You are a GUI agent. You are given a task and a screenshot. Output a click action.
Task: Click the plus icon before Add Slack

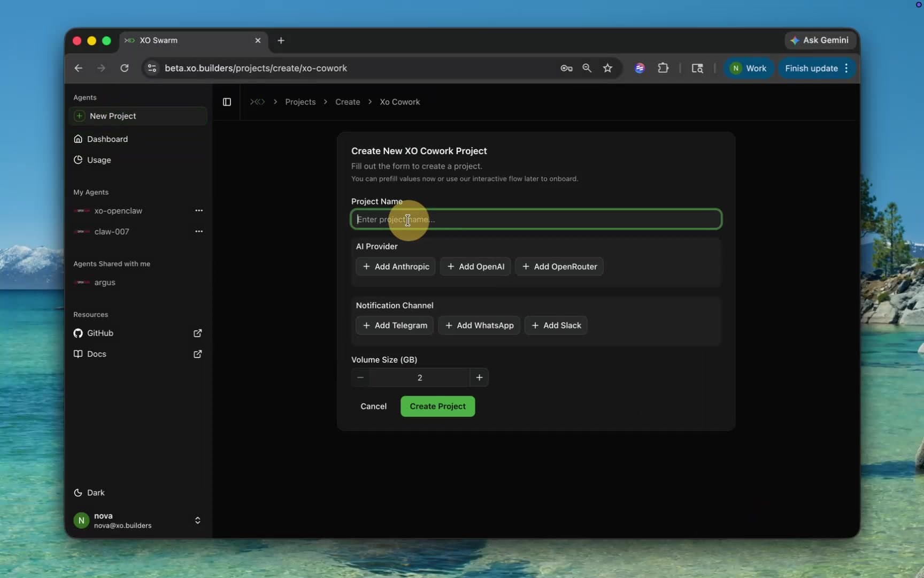(x=535, y=325)
